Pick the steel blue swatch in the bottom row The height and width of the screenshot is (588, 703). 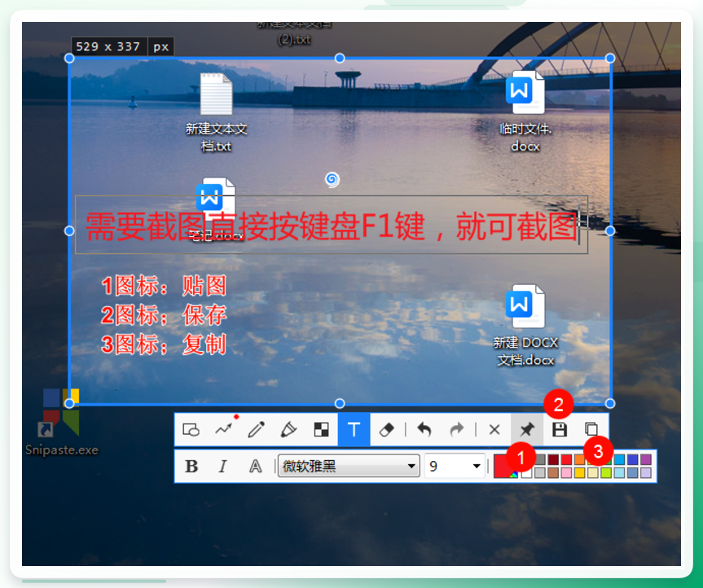[x=633, y=473]
